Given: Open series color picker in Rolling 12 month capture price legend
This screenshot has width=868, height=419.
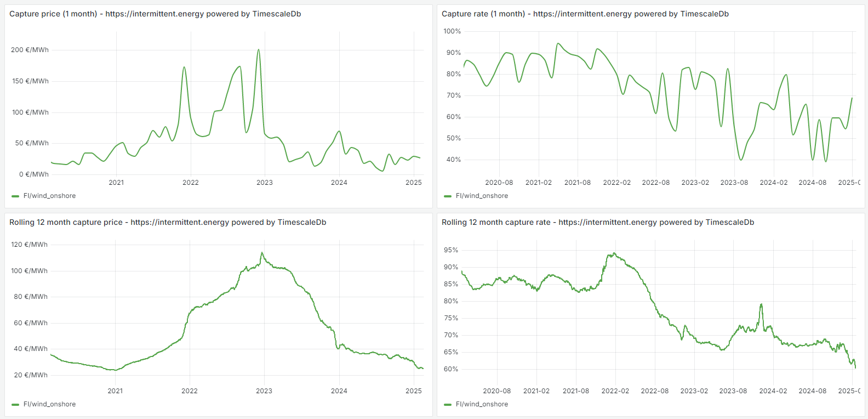Looking at the screenshot, I should point(15,404).
